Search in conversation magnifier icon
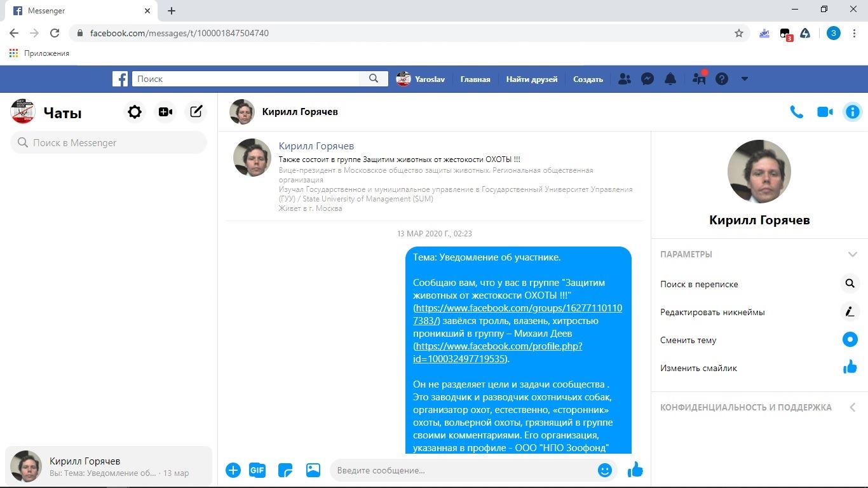This screenshot has height=488, width=868. click(850, 283)
